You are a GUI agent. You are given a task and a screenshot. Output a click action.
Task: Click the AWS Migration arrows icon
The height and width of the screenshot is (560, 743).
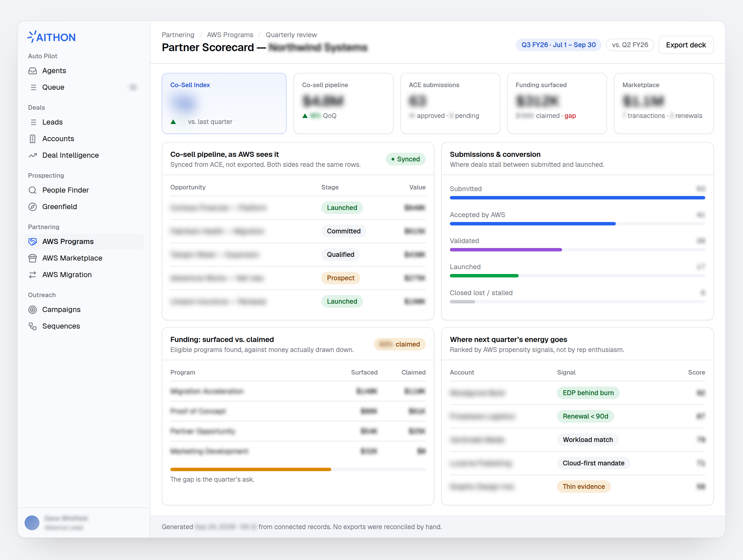tap(33, 275)
